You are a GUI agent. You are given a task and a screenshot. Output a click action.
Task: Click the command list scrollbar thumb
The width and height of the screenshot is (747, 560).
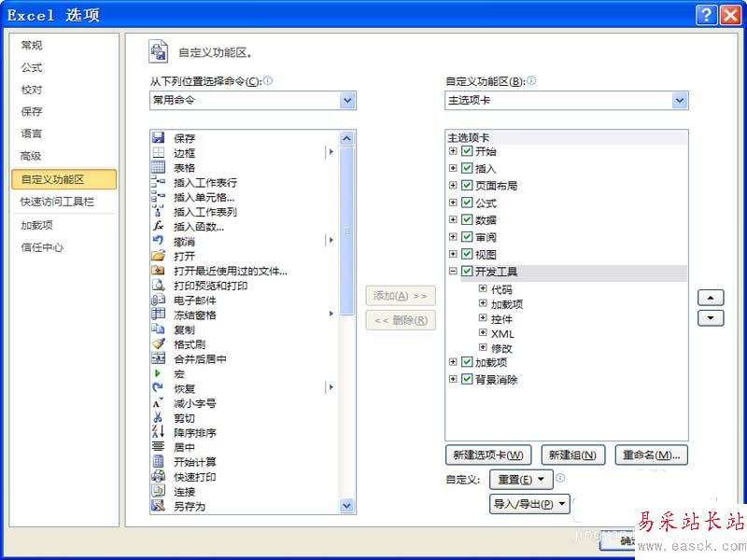coord(346,231)
